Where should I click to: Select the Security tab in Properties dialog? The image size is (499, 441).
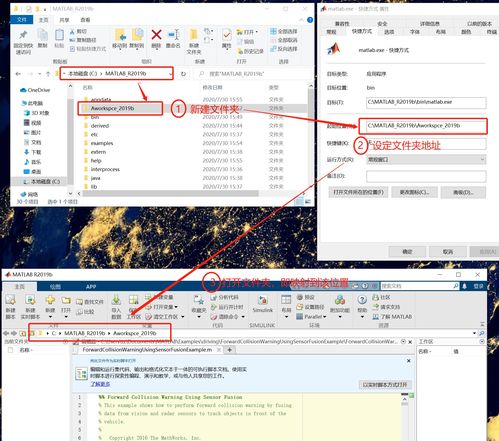[382, 24]
